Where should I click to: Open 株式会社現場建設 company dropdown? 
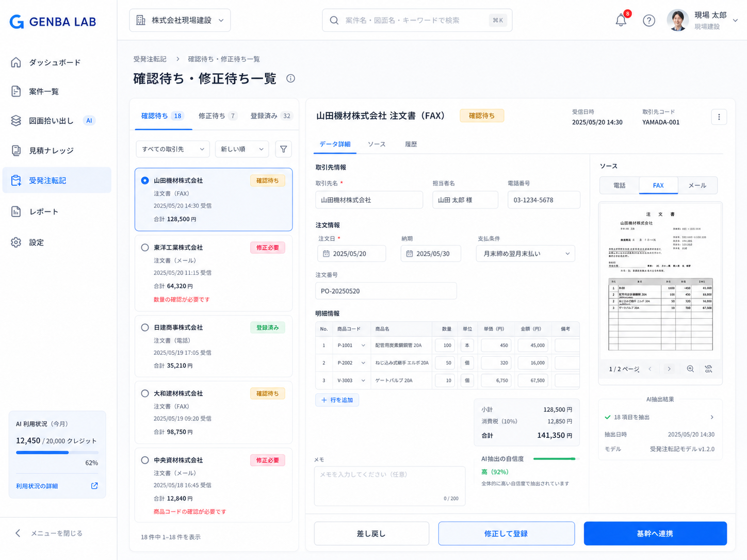coord(180,20)
